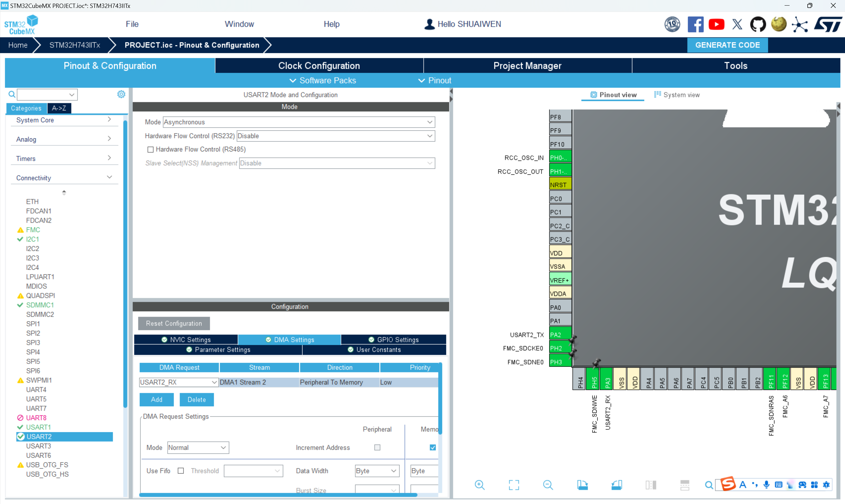Toggle Peripheral Increment Address checkbox

click(377, 447)
